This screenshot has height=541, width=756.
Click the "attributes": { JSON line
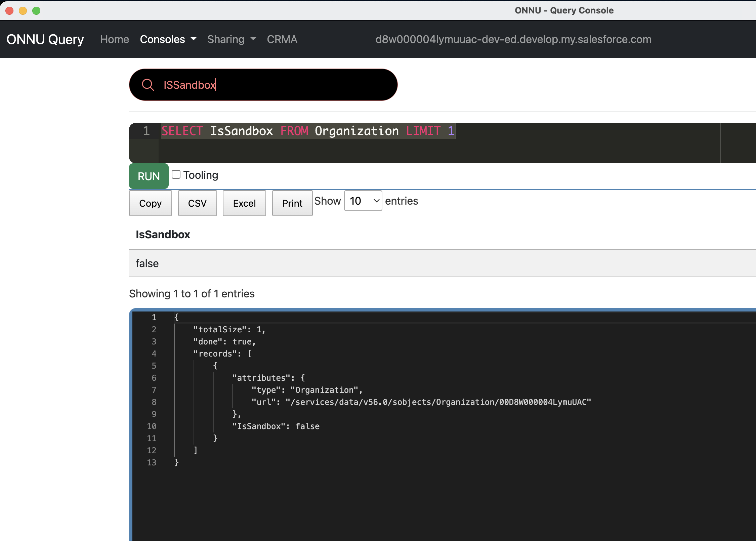[268, 378]
